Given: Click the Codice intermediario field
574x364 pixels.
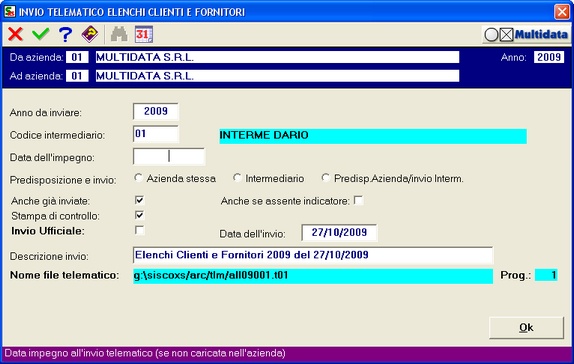Looking at the screenshot, I should click(156, 134).
